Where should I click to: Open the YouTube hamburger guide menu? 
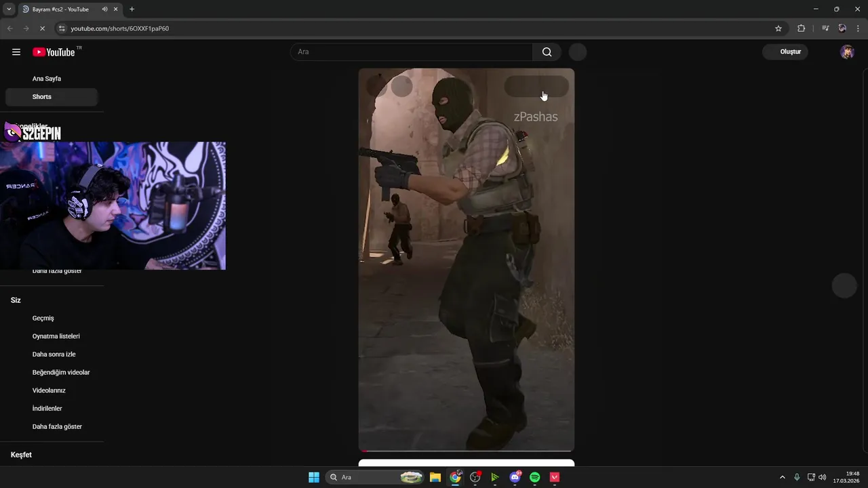pos(16,52)
